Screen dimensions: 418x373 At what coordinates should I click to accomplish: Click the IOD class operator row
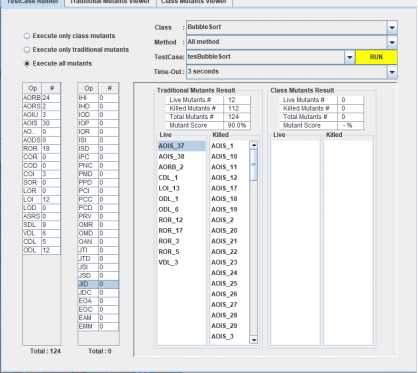pos(98,115)
